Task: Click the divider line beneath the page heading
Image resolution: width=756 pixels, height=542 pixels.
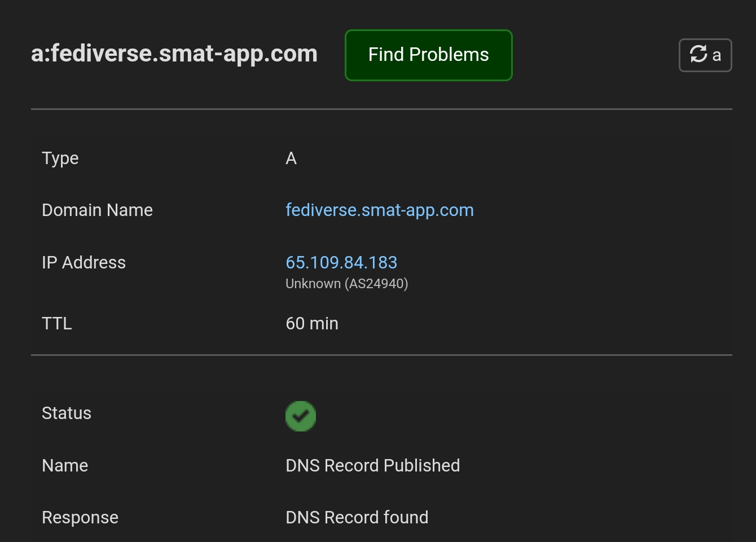Action: click(381, 109)
